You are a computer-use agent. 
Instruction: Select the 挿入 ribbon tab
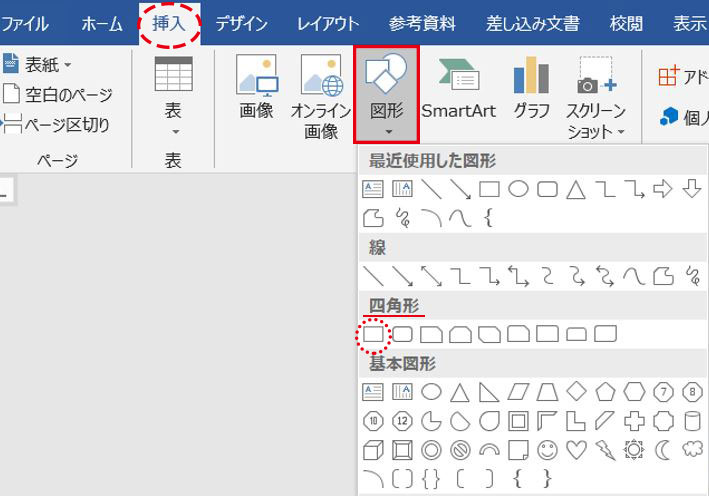tap(169, 24)
